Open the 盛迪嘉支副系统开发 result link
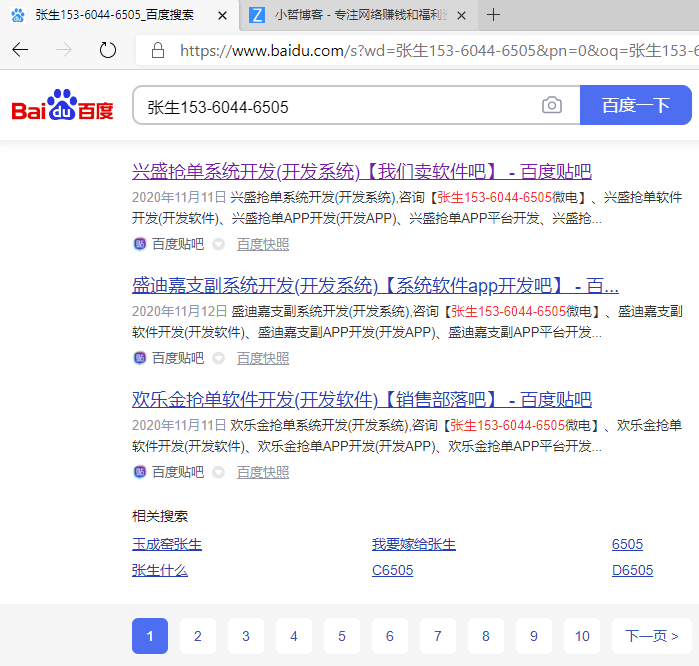The image size is (699, 666). pos(375,286)
